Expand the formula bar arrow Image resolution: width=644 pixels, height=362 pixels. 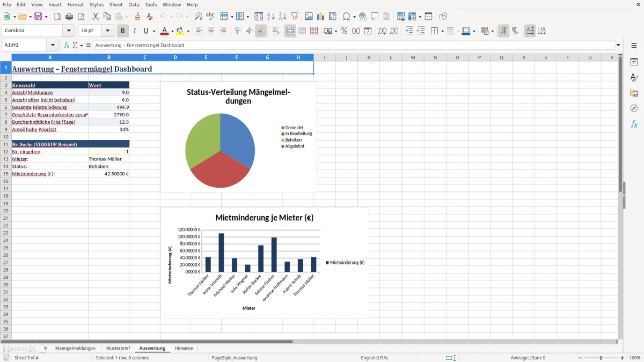(x=618, y=46)
